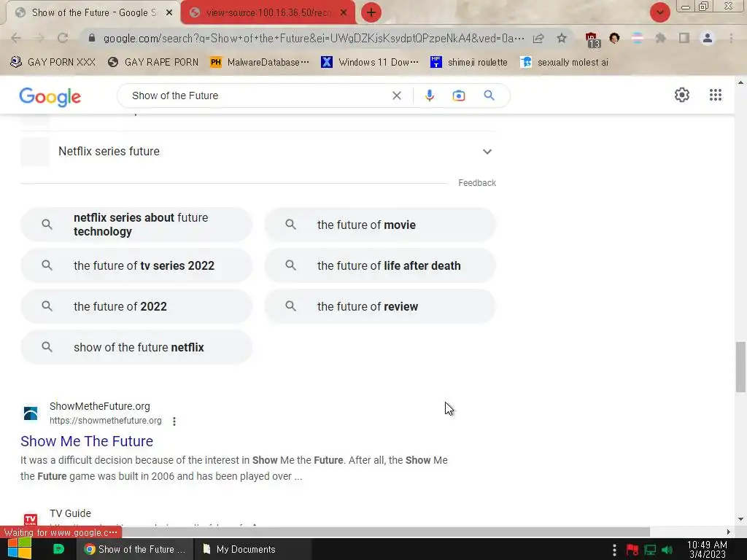Open the taskbar clock showing 10:49 AM
Image resolution: width=747 pixels, height=560 pixels.
click(707, 550)
